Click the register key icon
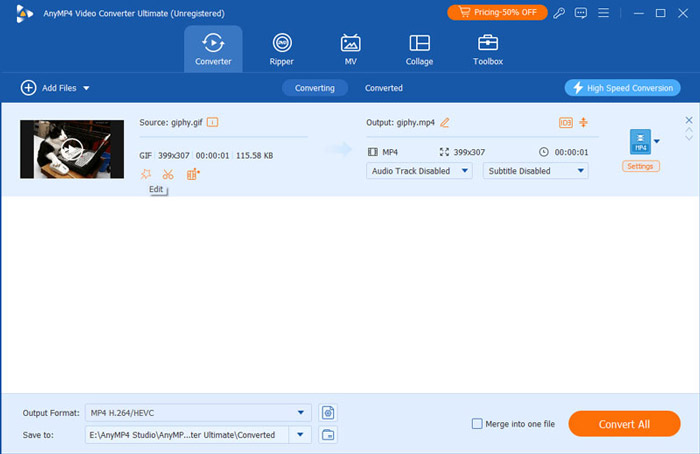This screenshot has width=700, height=454. pyautogui.click(x=559, y=13)
